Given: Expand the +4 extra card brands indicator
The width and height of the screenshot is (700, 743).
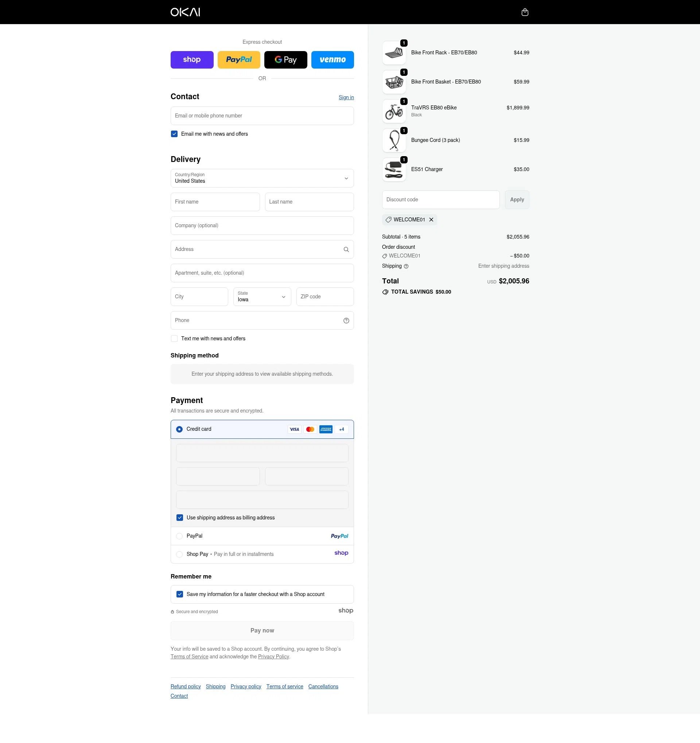Looking at the screenshot, I should coord(341,429).
